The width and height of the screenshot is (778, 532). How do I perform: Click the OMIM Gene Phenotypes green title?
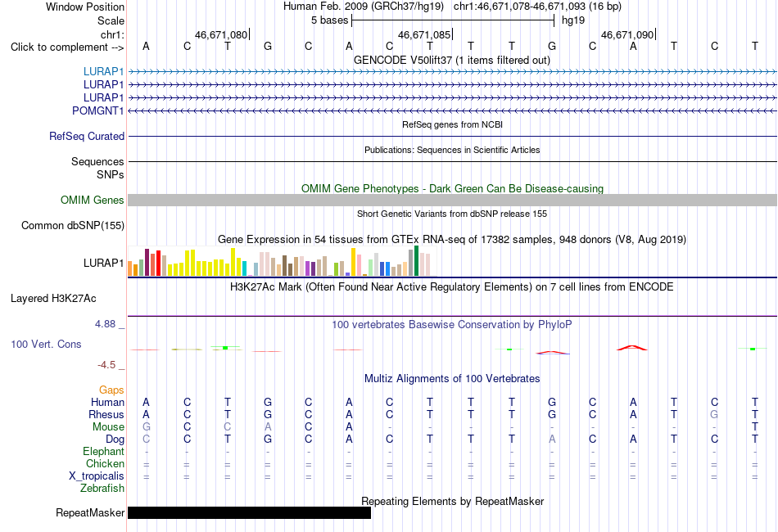click(x=452, y=188)
